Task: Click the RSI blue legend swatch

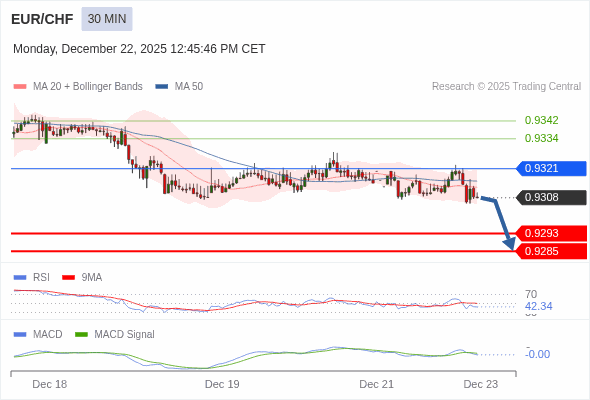Action: (x=20, y=278)
